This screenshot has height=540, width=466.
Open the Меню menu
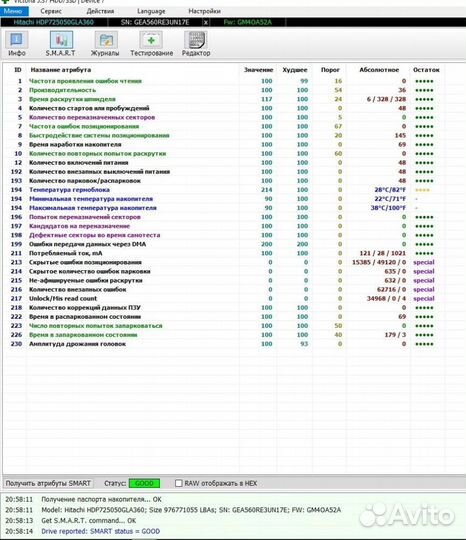(x=14, y=11)
